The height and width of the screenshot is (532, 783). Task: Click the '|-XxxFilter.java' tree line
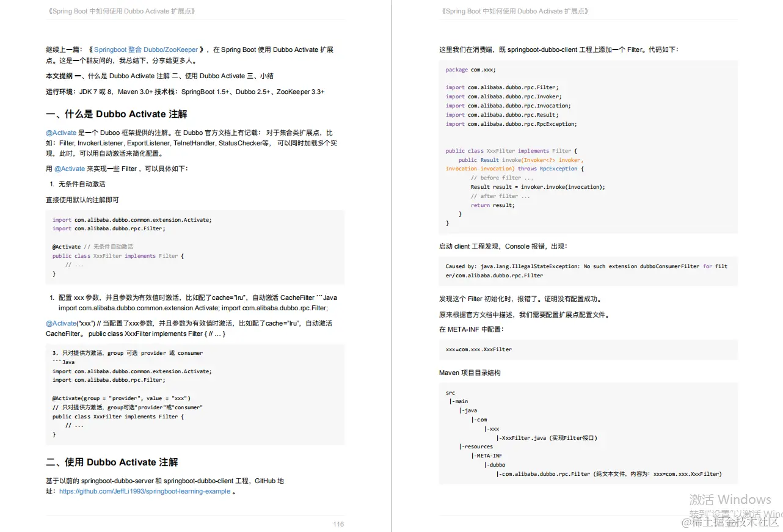547,438
